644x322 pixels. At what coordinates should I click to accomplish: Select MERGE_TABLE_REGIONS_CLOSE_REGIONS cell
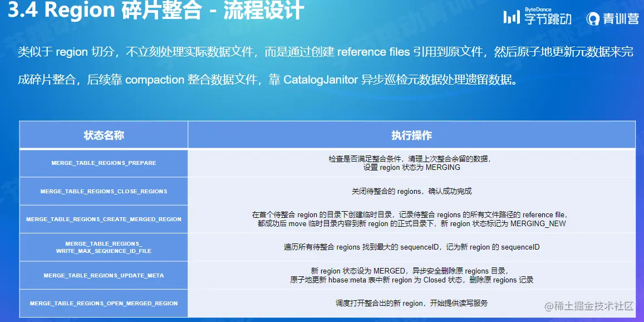pyautogui.click(x=104, y=191)
